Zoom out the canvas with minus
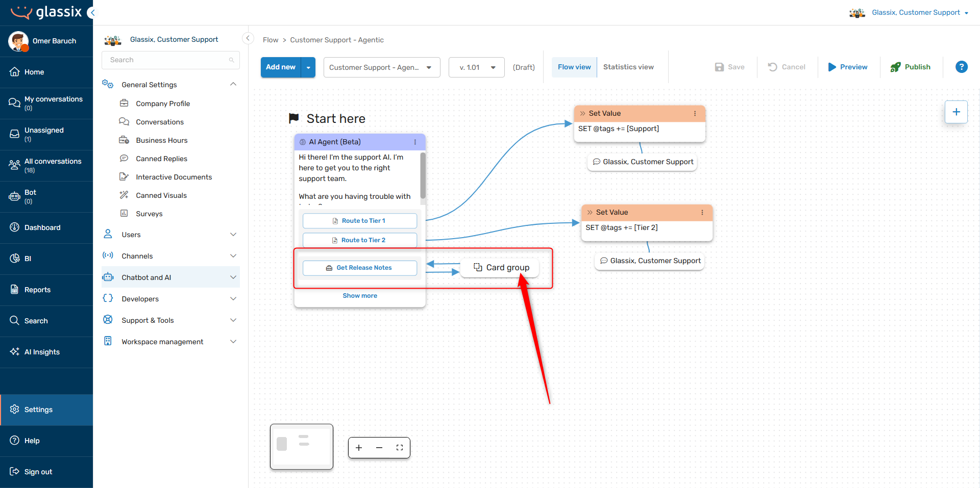980x488 pixels. click(379, 448)
